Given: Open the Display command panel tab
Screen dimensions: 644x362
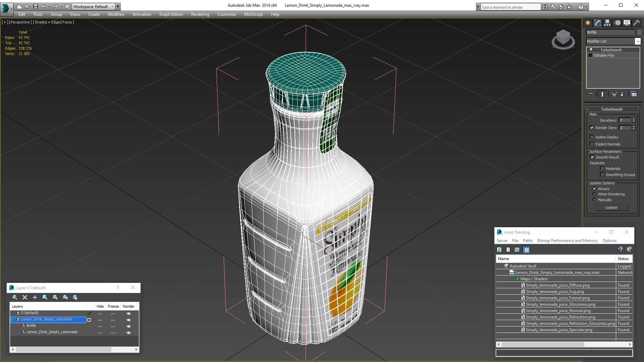Looking at the screenshot, I should [627, 23].
